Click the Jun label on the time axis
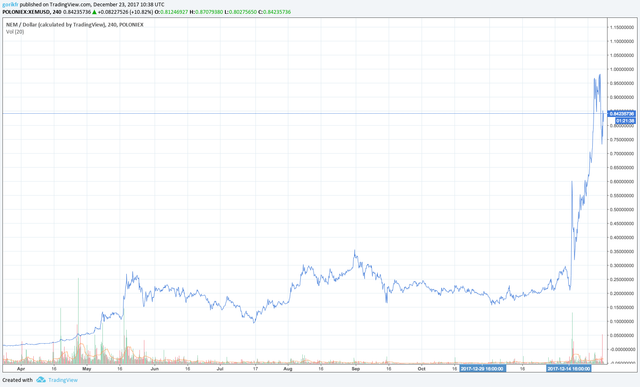 click(154, 369)
